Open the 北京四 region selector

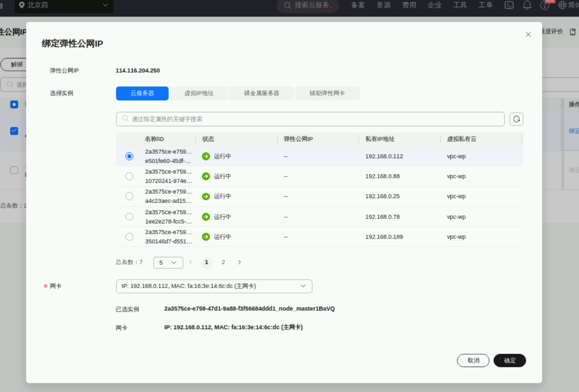(x=64, y=5)
